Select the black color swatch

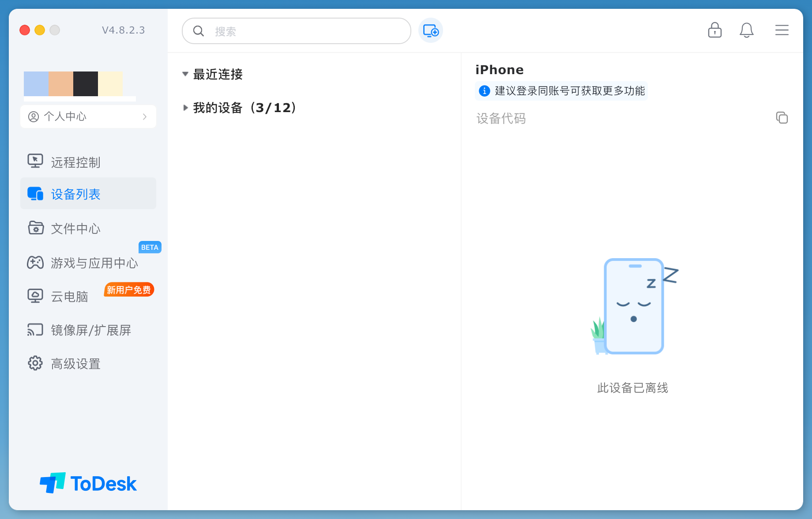click(x=86, y=83)
